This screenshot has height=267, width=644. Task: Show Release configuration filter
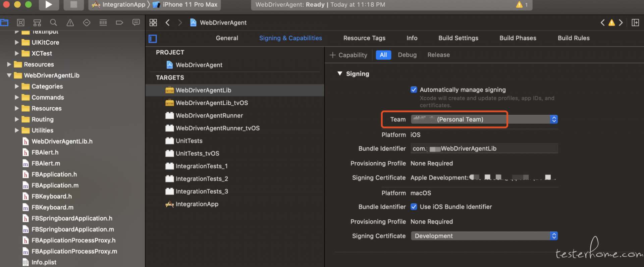click(438, 55)
